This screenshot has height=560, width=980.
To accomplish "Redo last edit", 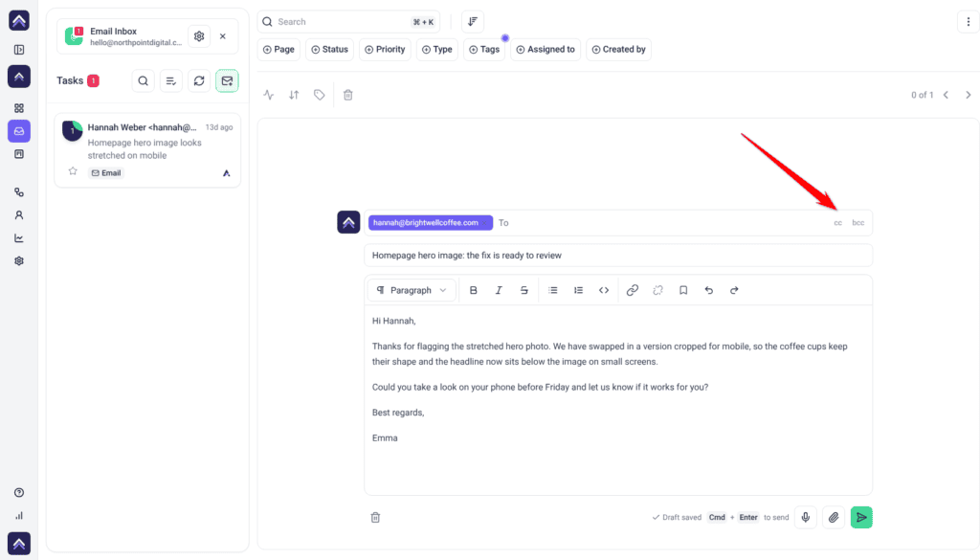I will click(x=734, y=290).
